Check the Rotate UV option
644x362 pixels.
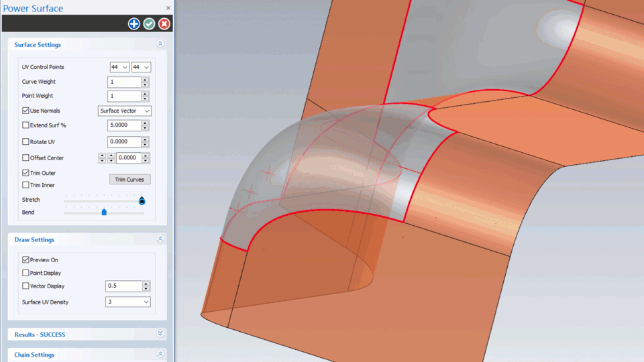[x=26, y=142]
